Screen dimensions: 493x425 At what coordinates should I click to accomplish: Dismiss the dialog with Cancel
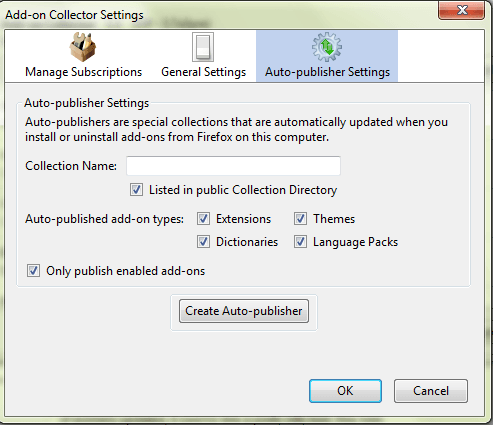[x=431, y=391]
